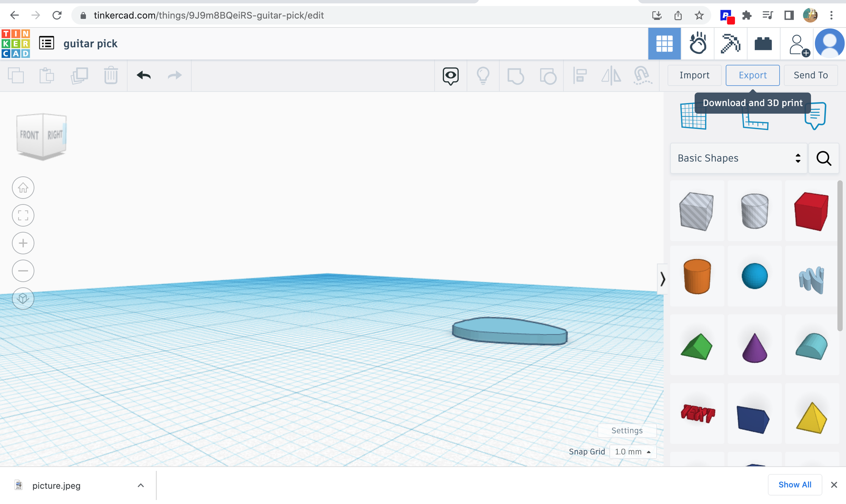
Task: Click the undo arrow
Action: 144,75
